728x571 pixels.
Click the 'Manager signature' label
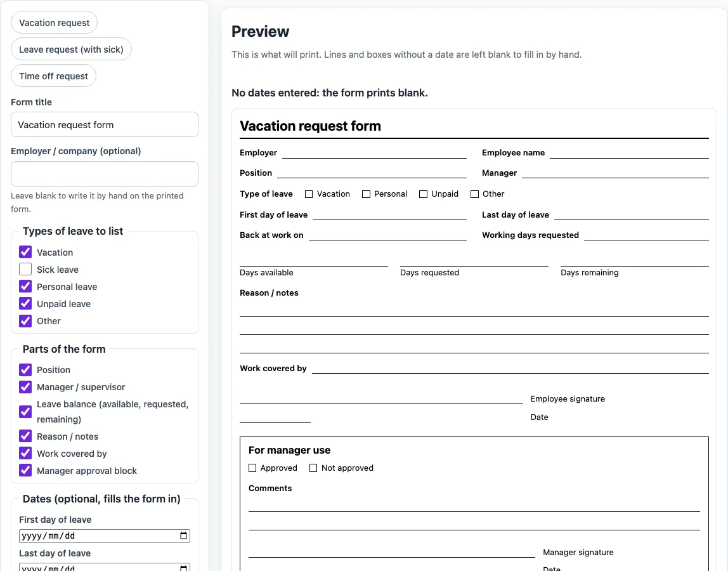578,553
